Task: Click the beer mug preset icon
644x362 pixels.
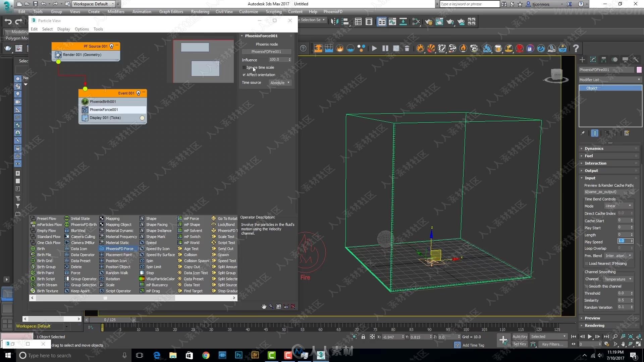Action: [x=498, y=48]
